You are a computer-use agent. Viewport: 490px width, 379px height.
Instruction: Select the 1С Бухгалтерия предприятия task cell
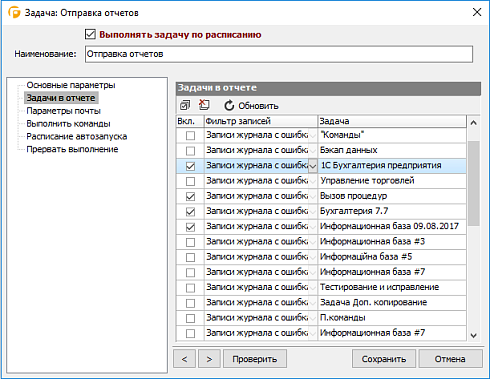392,166
